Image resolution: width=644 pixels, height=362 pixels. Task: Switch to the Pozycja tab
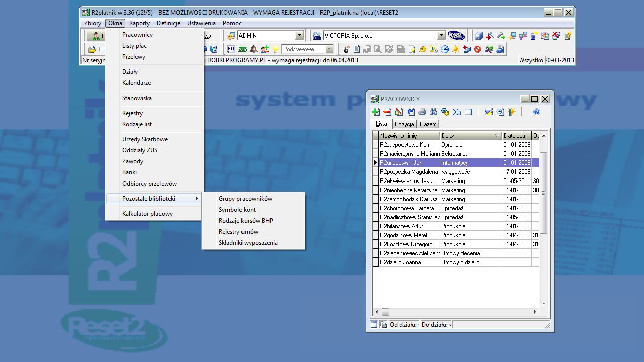404,124
